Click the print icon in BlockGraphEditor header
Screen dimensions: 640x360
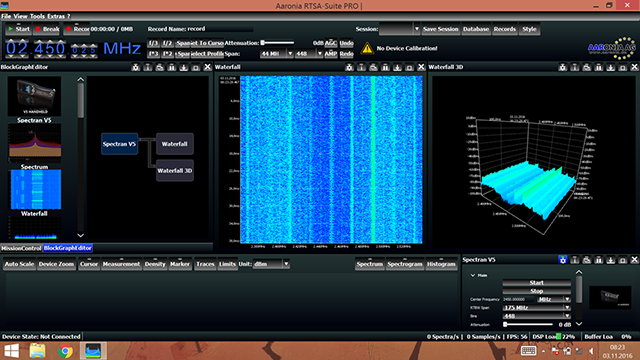point(160,67)
